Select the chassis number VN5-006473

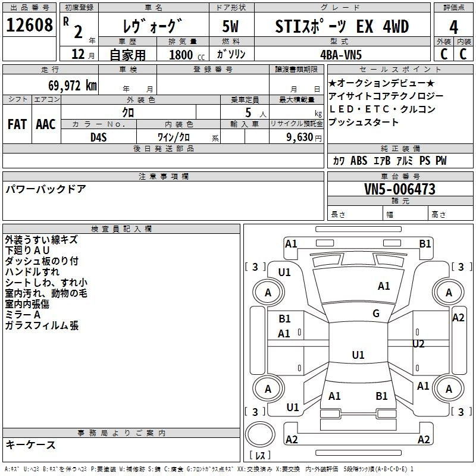click(x=400, y=189)
